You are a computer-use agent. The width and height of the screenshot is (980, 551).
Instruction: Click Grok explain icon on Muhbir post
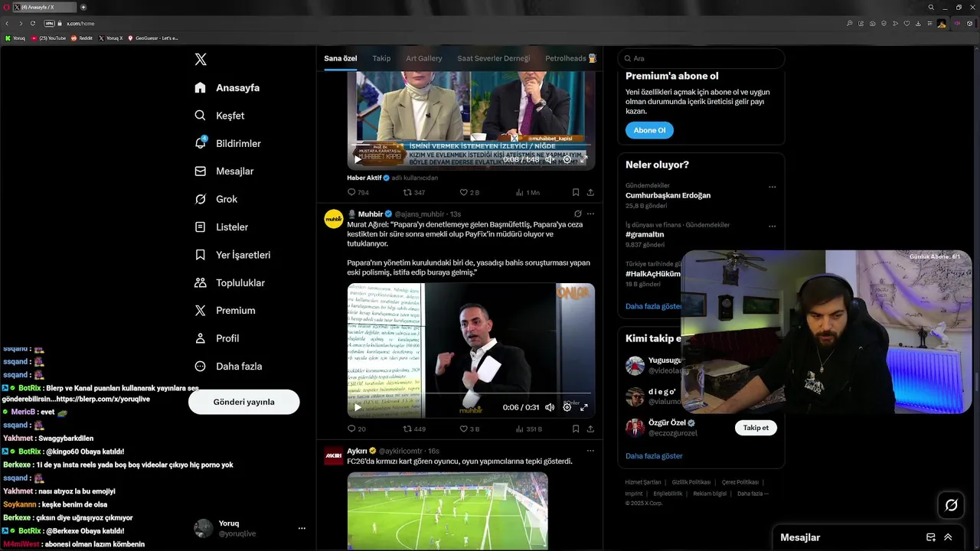click(x=578, y=214)
